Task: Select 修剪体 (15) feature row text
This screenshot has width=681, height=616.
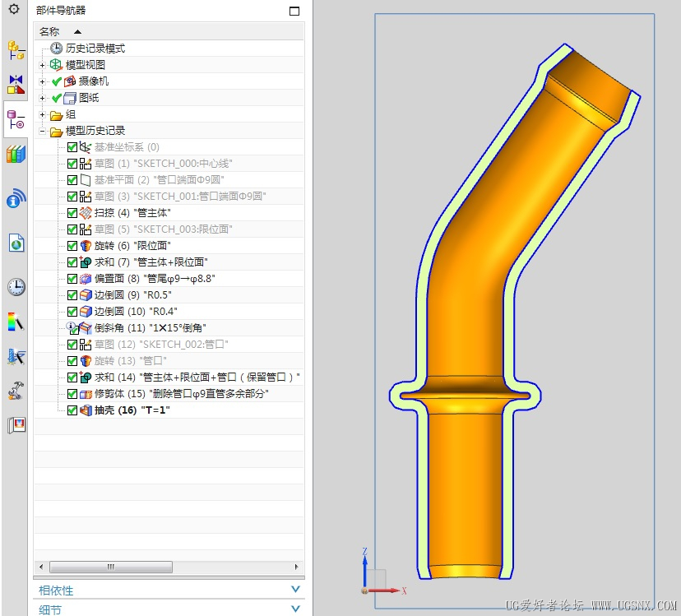Action: coord(182,394)
